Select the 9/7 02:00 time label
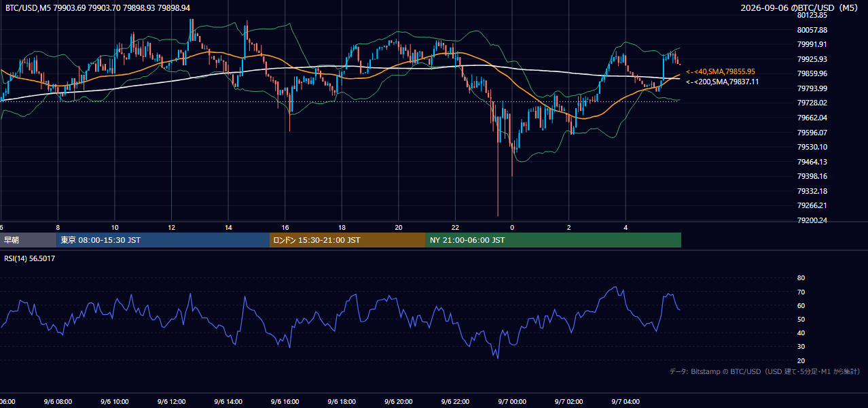 click(568, 402)
